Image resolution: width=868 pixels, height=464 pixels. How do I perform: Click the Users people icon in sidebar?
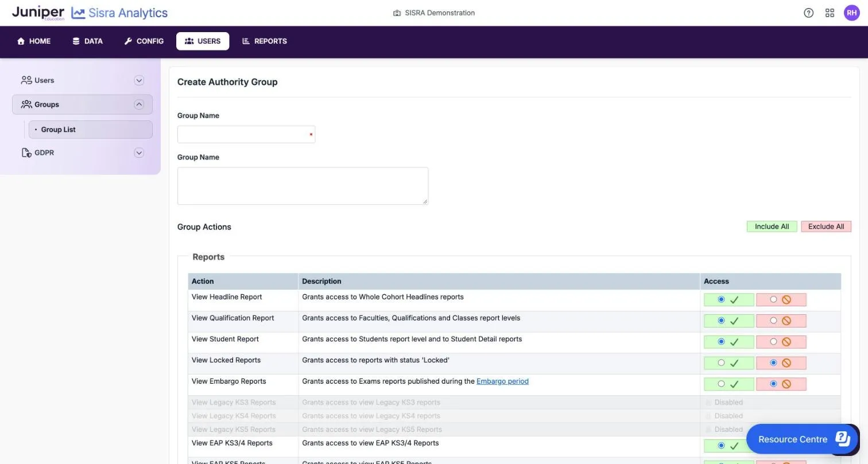click(x=26, y=80)
